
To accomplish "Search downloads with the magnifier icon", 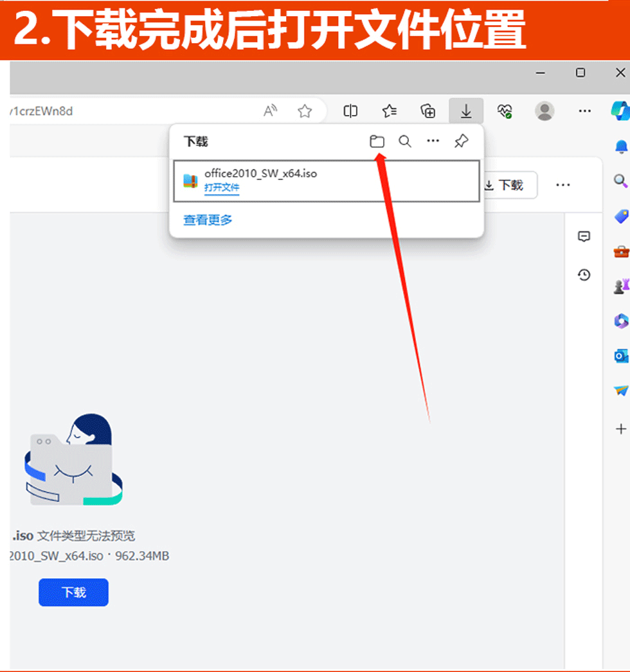I will coord(405,141).
